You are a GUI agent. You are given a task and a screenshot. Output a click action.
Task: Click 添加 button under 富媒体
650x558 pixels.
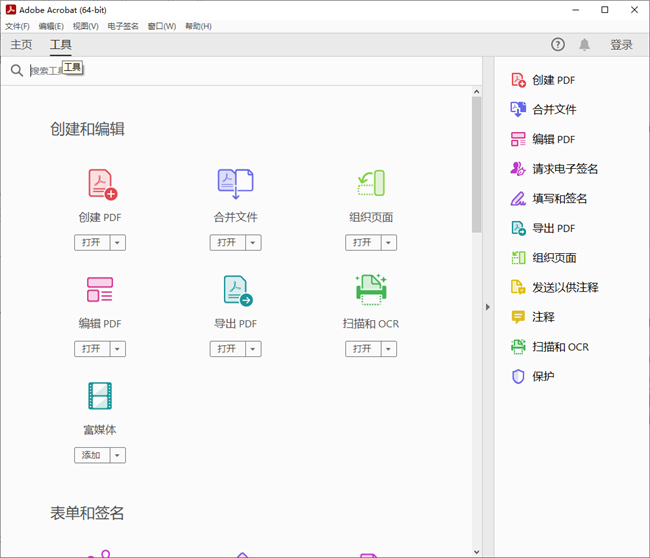point(92,455)
